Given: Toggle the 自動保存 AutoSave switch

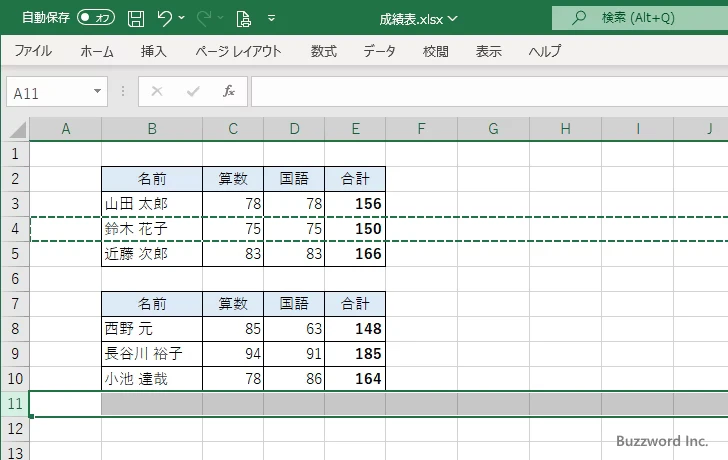Looking at the screenshot, I should pyautogui.click(x=96, y=18).
